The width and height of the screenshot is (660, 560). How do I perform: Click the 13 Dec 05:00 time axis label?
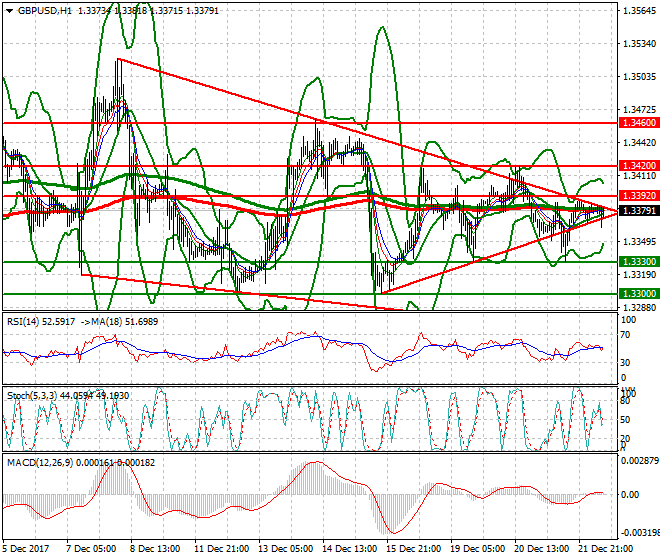click(286, 549)
